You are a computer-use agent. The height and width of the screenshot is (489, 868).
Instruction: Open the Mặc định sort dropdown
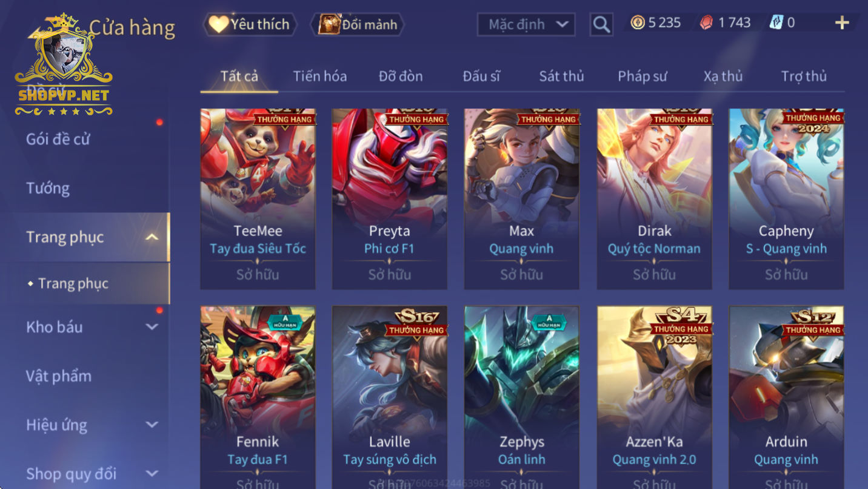[x=526, y=24]
